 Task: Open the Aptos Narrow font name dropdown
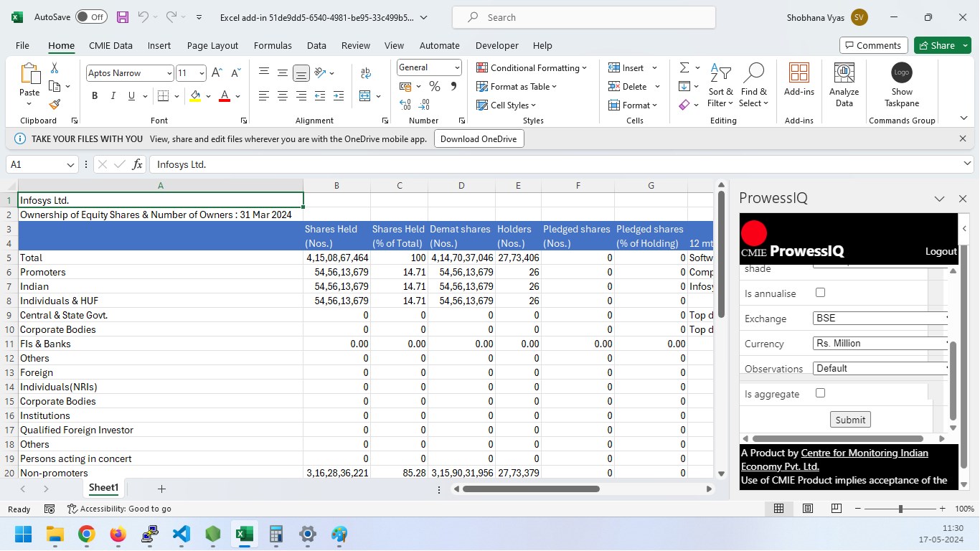click(169, 73)
